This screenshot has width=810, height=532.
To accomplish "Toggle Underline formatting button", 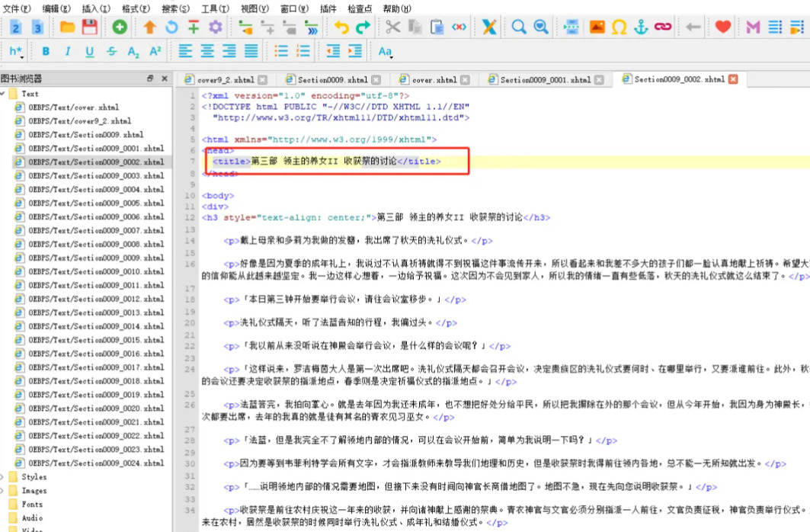I will click(x=90, y=52).
